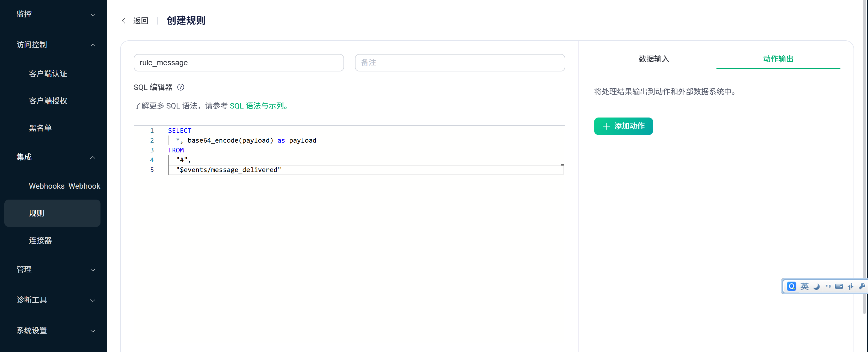This screenshot has width=868, height=352.
Task: Click the 添加动作 button
Action: pos(623,126)
